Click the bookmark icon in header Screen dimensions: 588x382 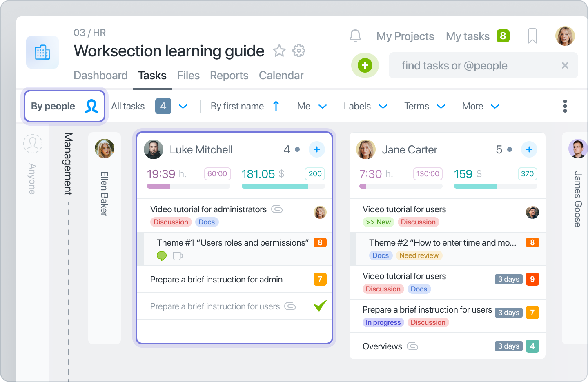coord(532,36)
